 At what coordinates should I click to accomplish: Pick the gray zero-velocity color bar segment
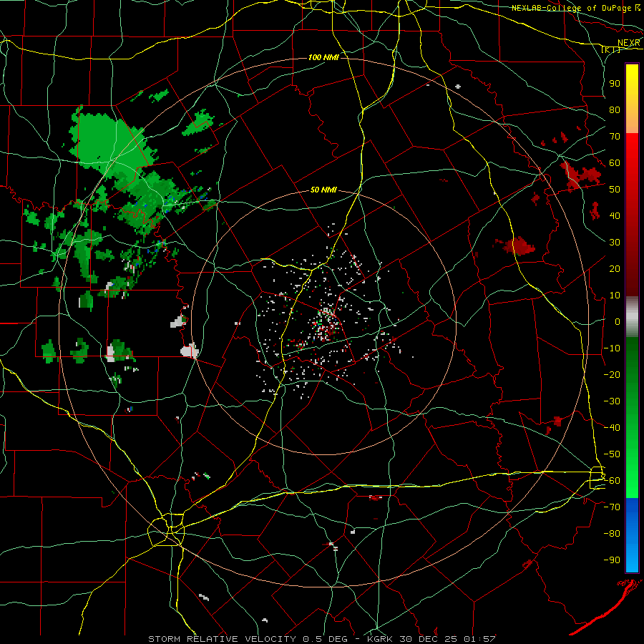pos(632,317)
